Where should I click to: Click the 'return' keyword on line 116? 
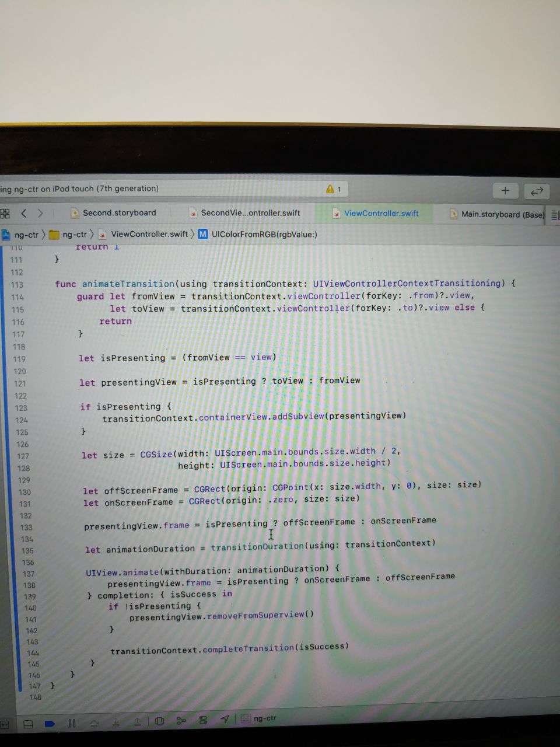(116, 322)
